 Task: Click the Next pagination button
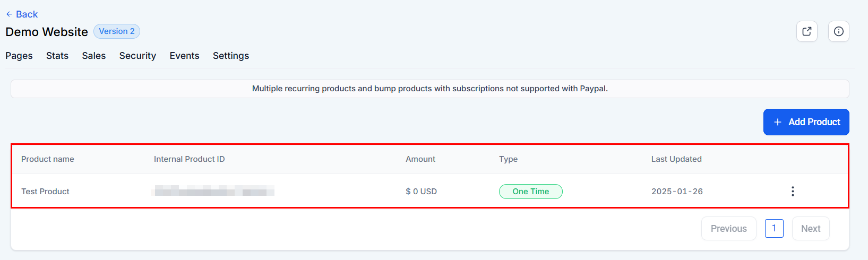coord(810,229)
